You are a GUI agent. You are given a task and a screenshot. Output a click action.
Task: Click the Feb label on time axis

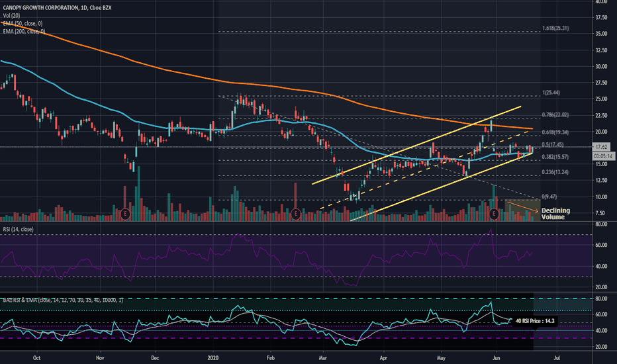(270, 358)
